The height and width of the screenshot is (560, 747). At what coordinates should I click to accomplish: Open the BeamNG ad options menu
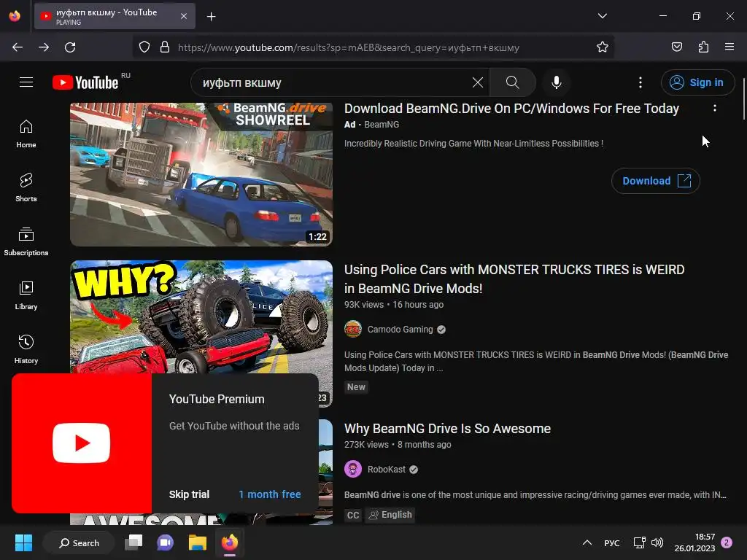coord(715,108)
